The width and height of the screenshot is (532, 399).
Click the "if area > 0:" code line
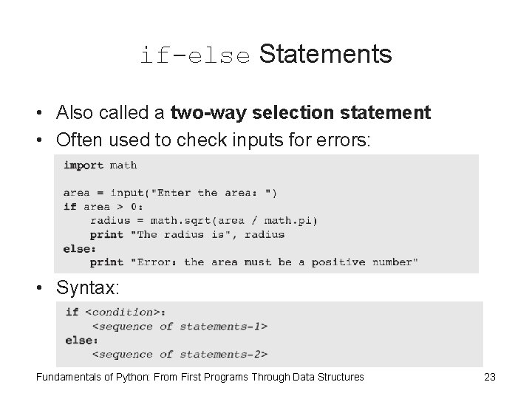point(103,207)
